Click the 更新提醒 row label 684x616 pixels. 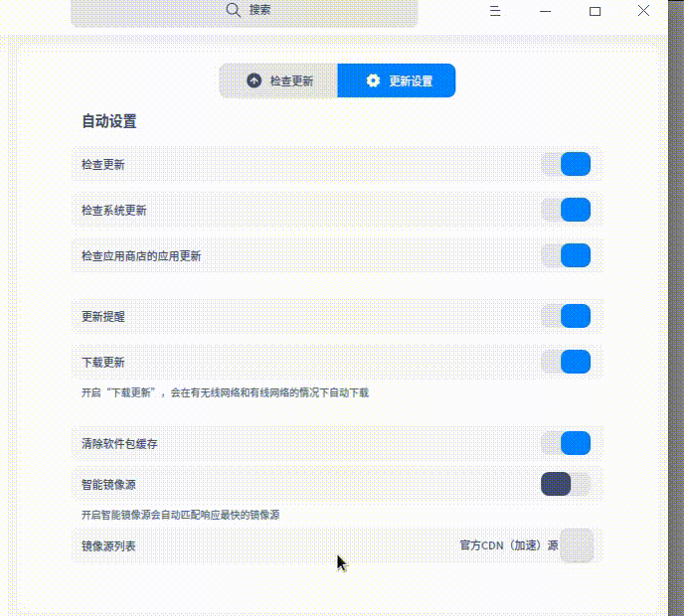(x=103, y=317)
